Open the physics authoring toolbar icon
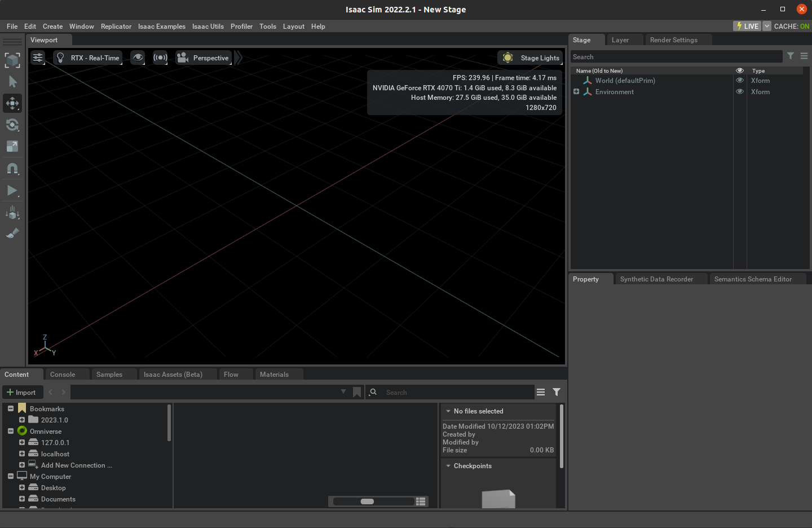Screen dimensions: 812x528 [x=12, y=213]
